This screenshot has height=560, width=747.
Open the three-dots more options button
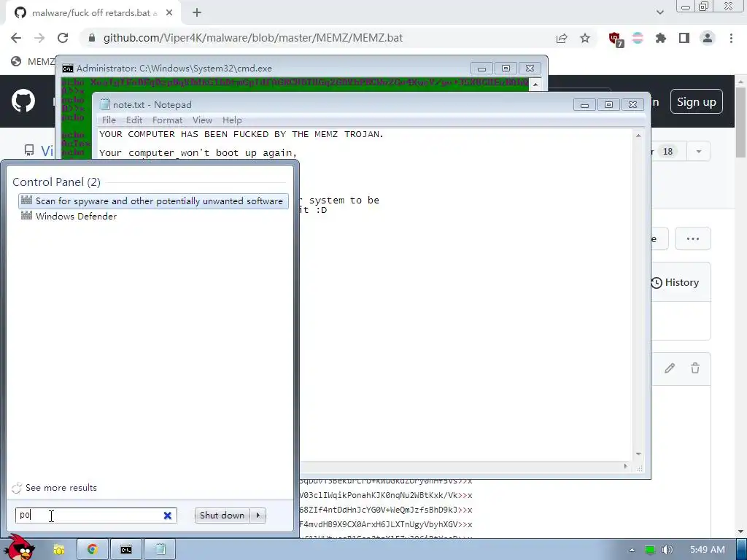point(693,238)
